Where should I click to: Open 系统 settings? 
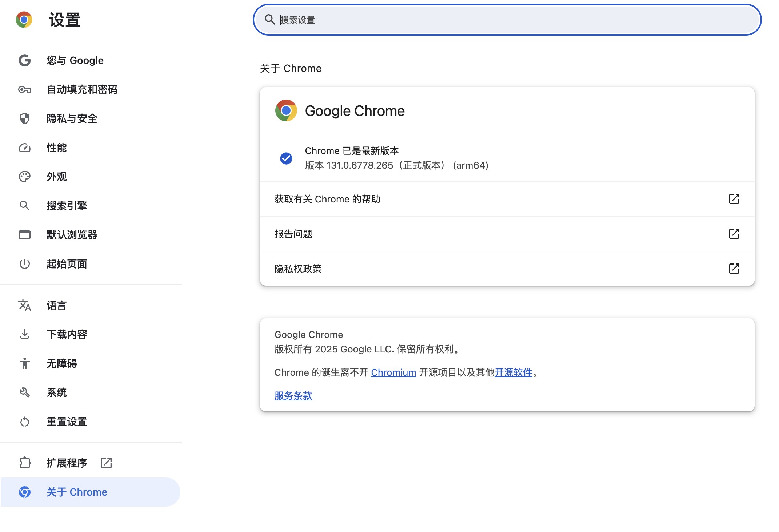point(91,392)
